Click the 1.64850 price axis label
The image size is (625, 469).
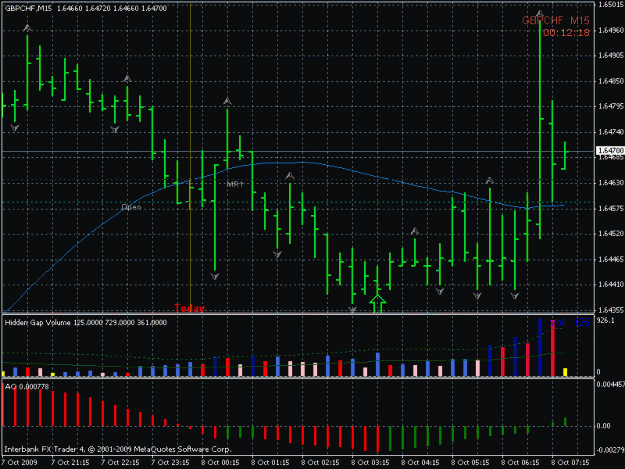[611, 81]
